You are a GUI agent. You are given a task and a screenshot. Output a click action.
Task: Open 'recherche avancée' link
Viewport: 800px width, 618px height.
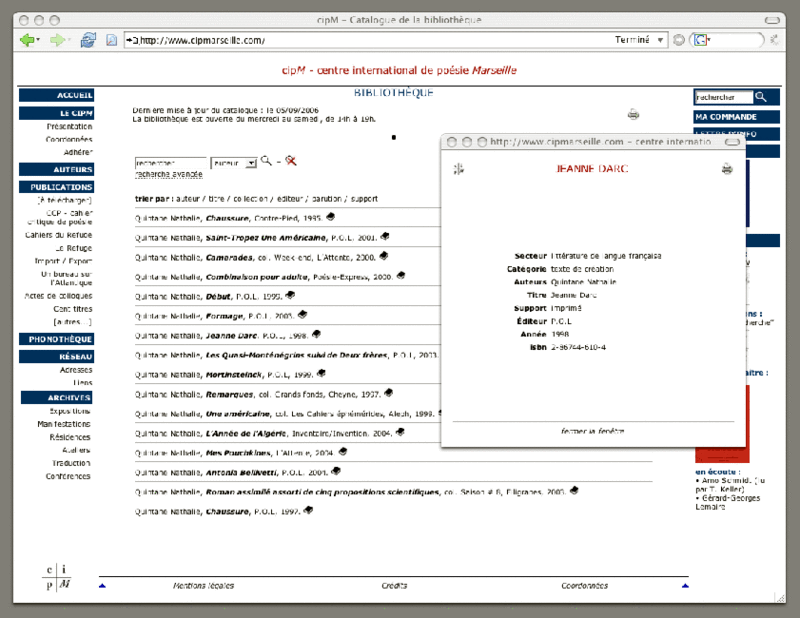click(x=169, y=175)
